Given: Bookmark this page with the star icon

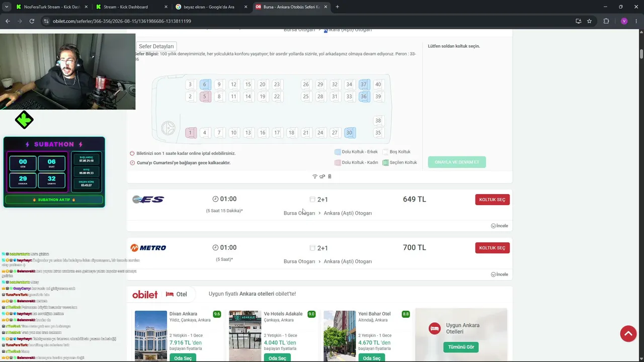Looking at the screenshot, I should [x=589, y=21].
